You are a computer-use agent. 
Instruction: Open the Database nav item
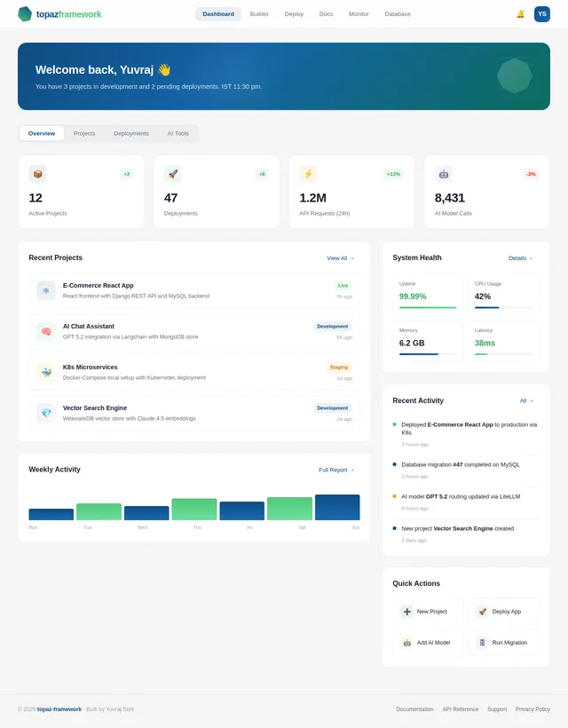pyautogui.click(x=398, y=14)
